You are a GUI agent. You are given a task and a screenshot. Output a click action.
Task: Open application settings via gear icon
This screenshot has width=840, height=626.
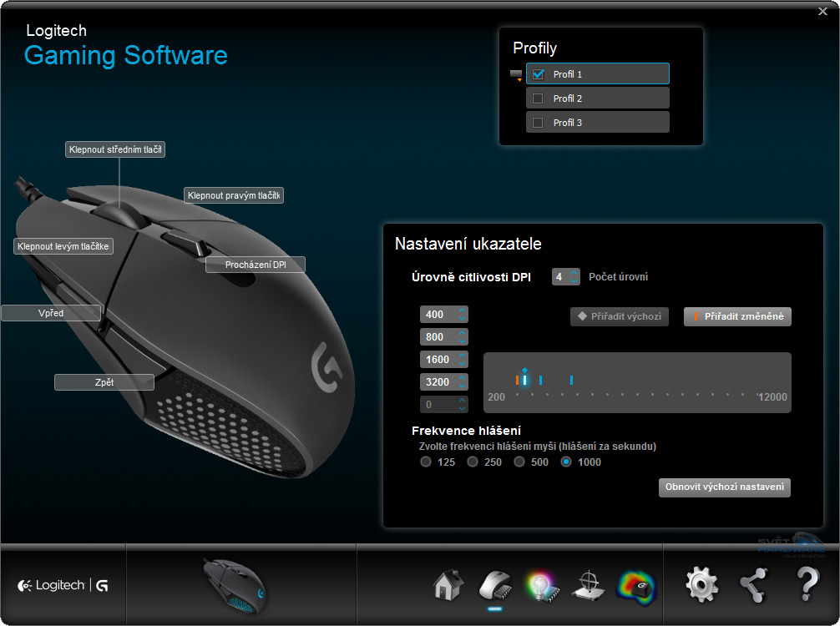(x=701, y=584)
